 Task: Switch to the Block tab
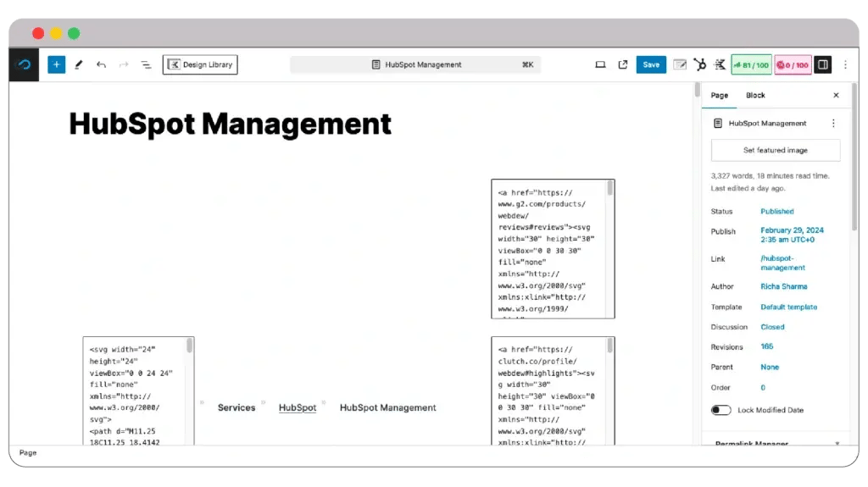click(755, 96)
